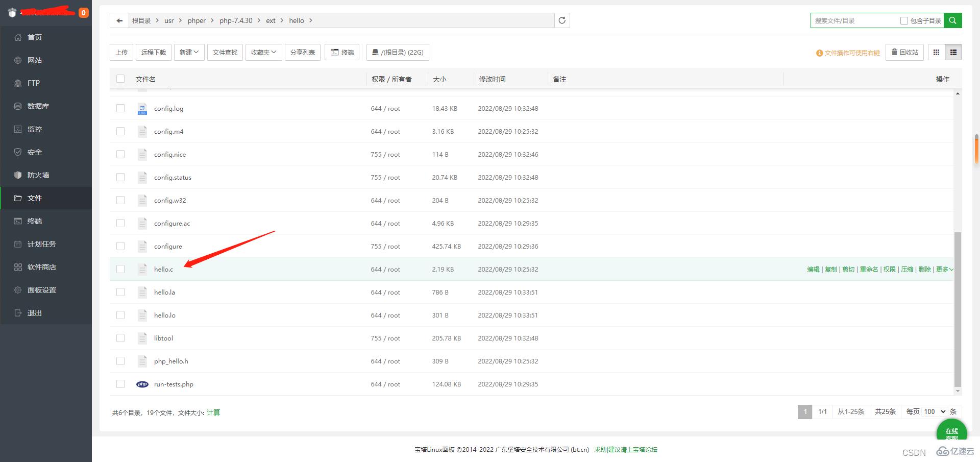Open 求助|建议请上宝塔论坛 forum link
Screen dimensions: 980x462
pyautogui.click(x=626, y=450)
